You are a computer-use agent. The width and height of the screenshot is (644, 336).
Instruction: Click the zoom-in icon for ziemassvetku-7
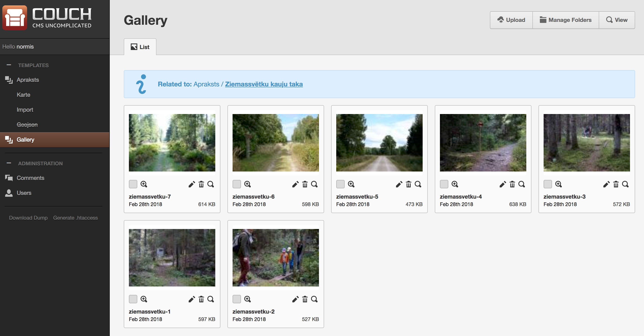[x=144, y=184]
